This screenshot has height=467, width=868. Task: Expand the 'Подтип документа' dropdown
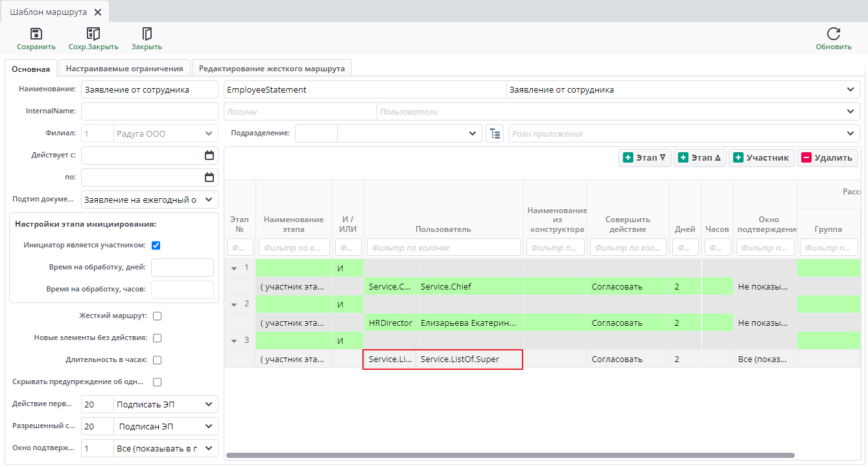coord(209,199)
